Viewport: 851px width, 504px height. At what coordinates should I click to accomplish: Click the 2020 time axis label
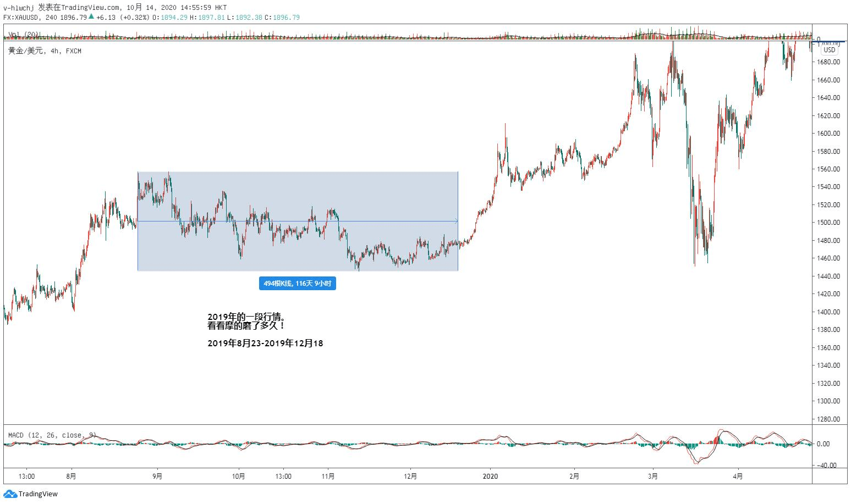click(x=490, y=477)
